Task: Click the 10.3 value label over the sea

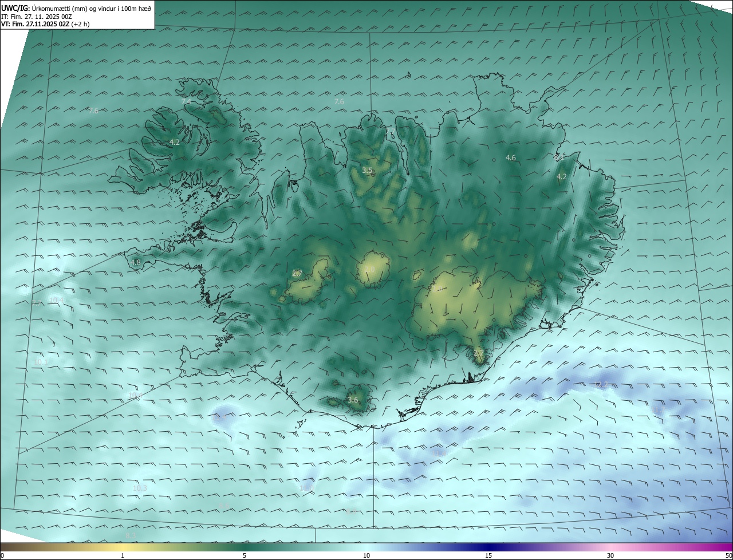Action: 140,488
